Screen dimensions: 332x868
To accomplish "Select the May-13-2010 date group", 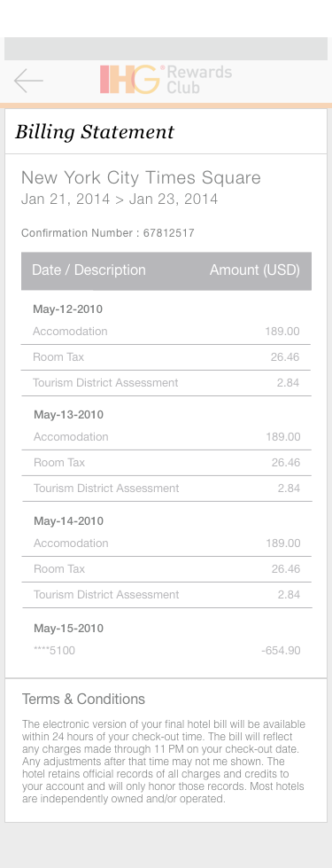I will pyautogui.click(x=68, y=415).
